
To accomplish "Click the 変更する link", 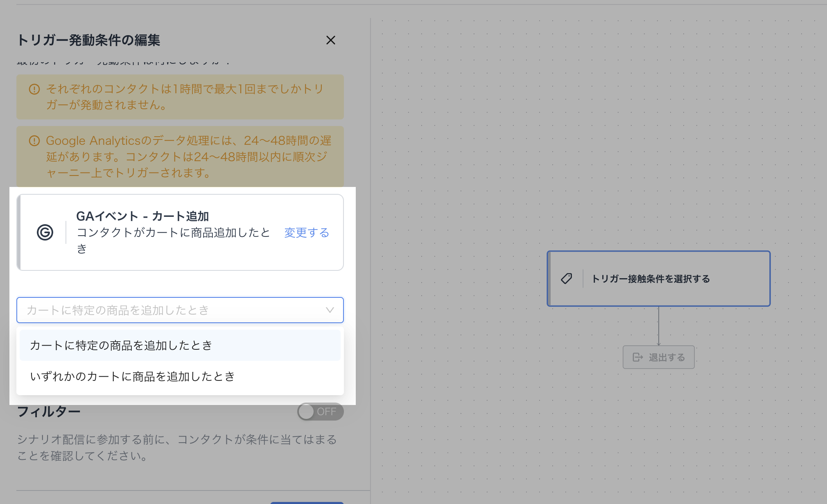I will (307, 232).
